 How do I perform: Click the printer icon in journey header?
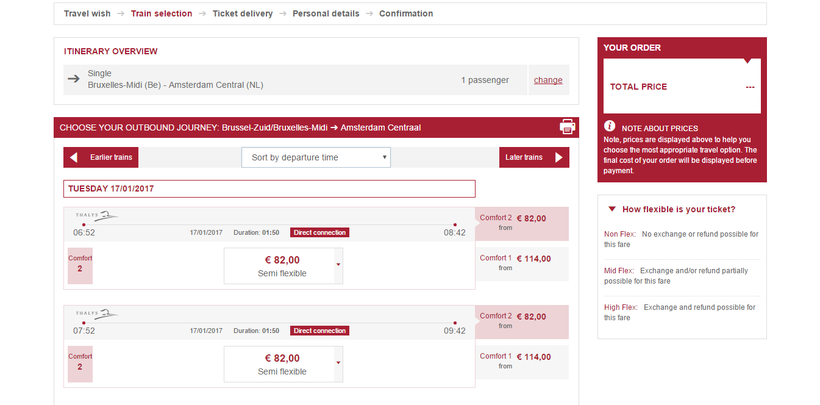click(x=567, y=127)
